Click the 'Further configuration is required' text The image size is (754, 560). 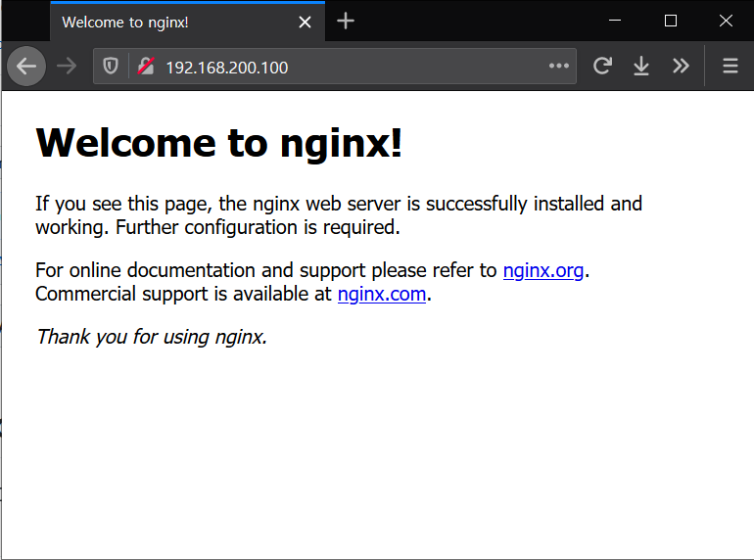(x=256, y=227)
